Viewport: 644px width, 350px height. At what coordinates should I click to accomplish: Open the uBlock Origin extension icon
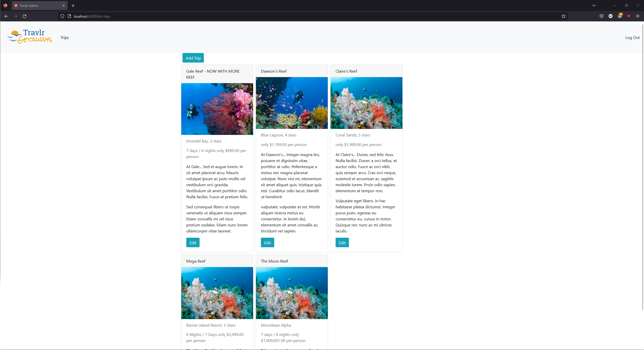tap(629, 16)
